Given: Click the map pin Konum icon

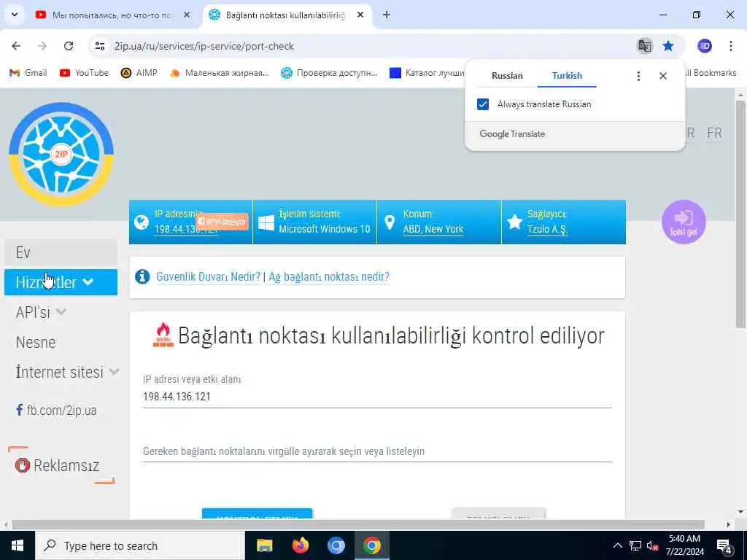Looking at the screenshot, I should 390,222.
